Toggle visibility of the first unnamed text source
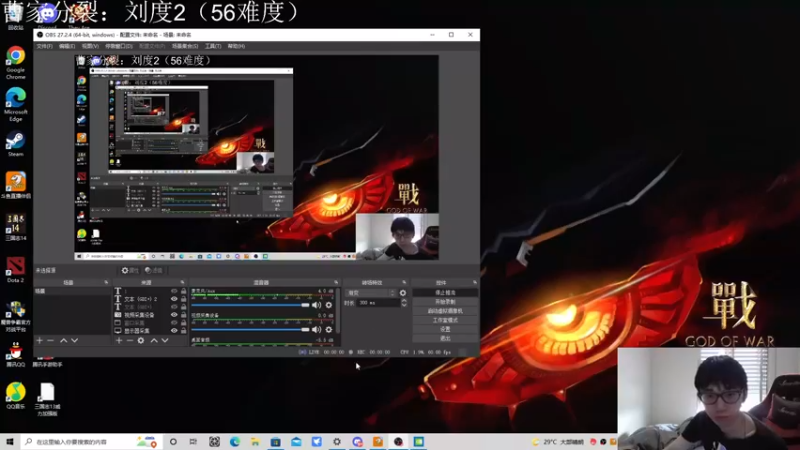 tap(174, 291)
